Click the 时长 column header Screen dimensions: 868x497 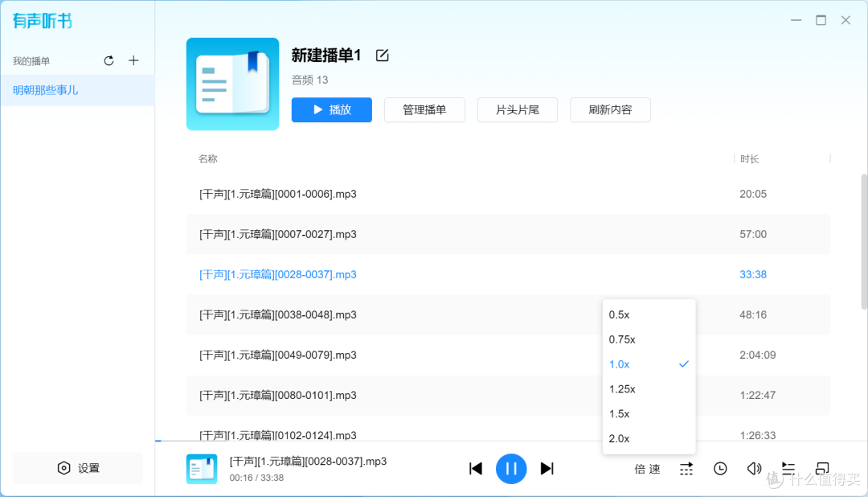click(x=750, y=159)
